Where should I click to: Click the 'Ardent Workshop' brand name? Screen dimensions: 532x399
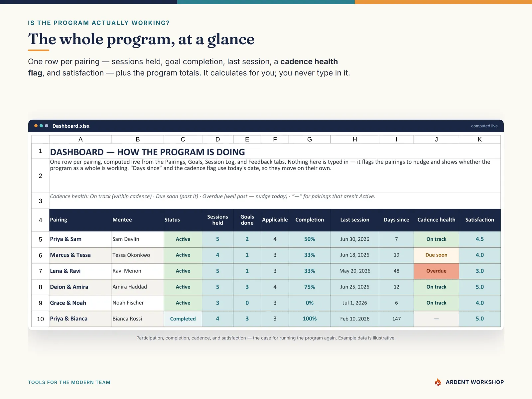[474, 382]
